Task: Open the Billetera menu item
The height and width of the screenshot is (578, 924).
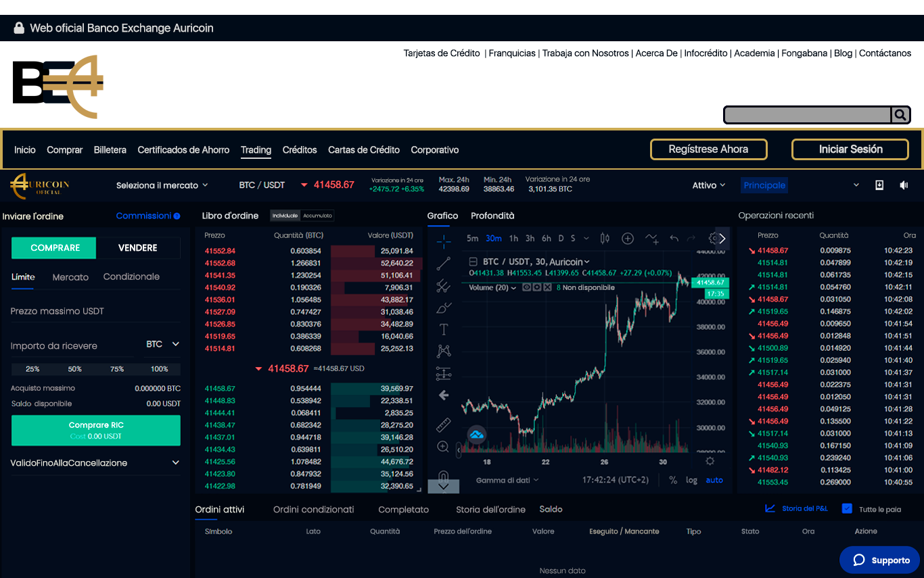Action: [110, 150]
